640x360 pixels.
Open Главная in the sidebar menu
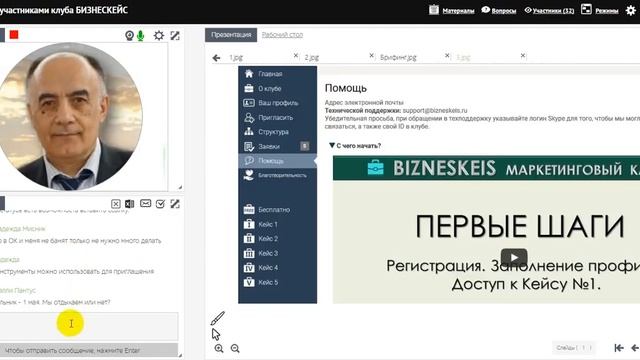[x=278, y=74]
